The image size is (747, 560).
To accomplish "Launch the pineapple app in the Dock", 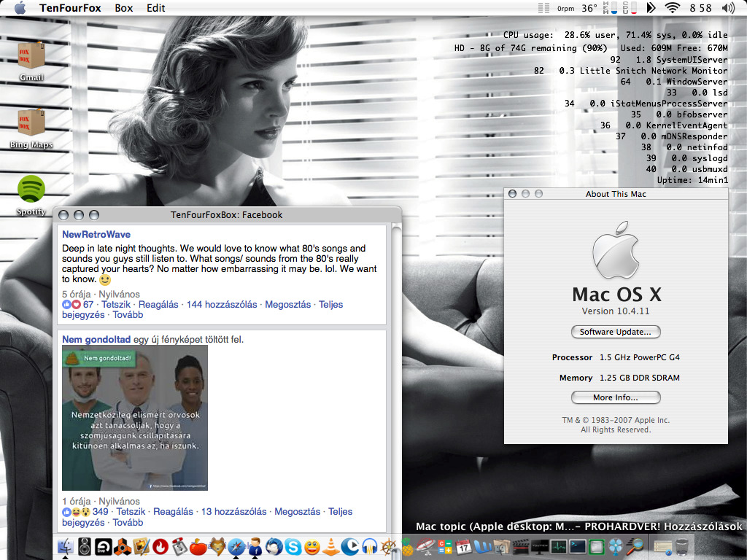I will pyautogui.click(x=407, y=547).
